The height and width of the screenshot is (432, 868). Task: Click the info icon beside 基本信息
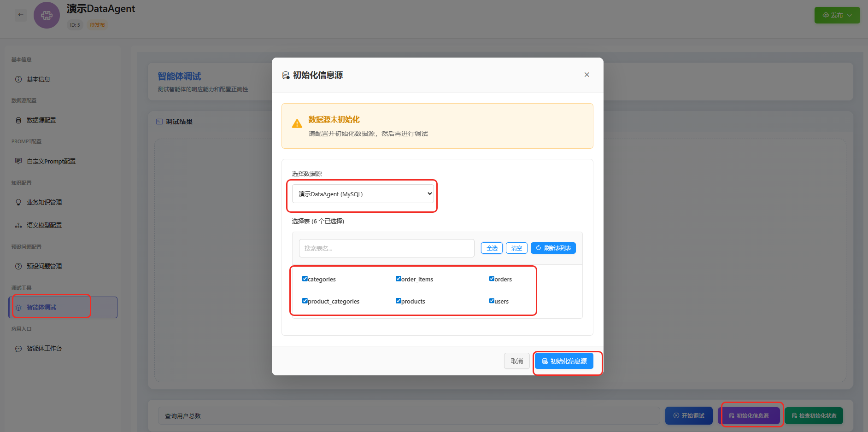pyautogui.click(x=18, y=79)
